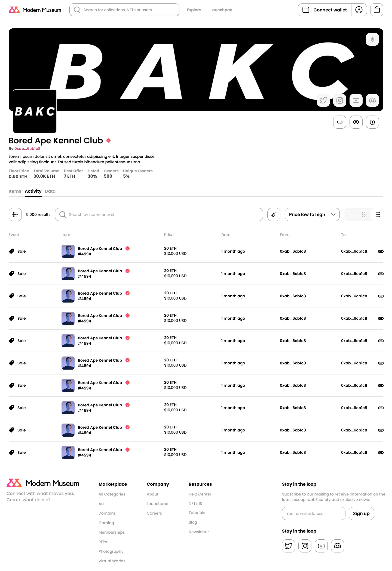
Task: Open footer Virtual Worlds link
Action: pos(112,561)
